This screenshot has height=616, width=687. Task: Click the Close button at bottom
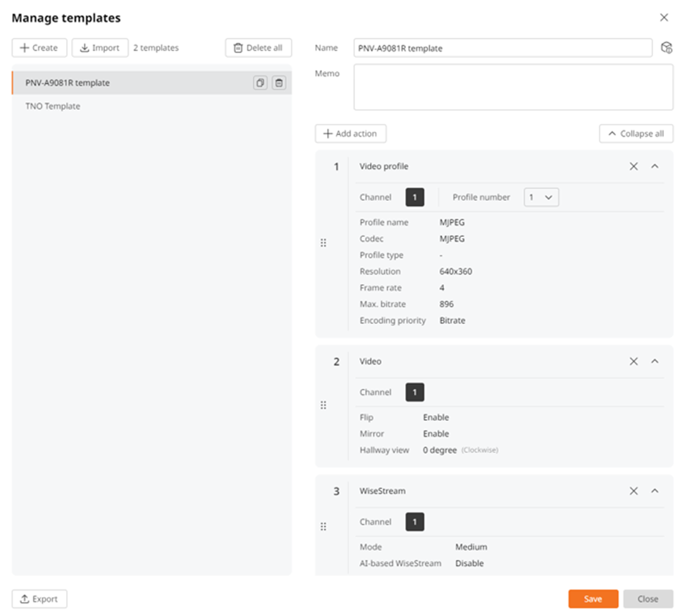pyautogui.click(x=648, y=599)
